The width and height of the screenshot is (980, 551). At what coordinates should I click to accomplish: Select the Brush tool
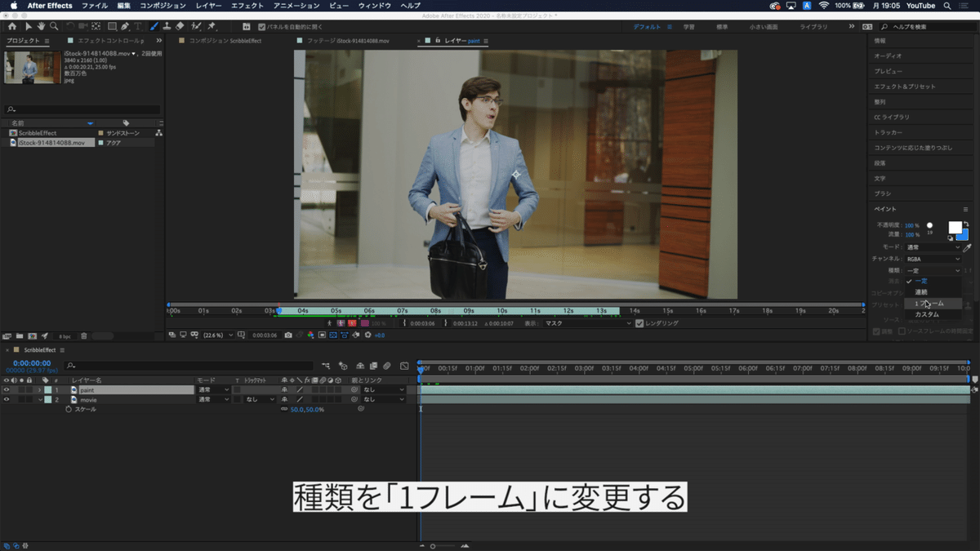point(154,26)
